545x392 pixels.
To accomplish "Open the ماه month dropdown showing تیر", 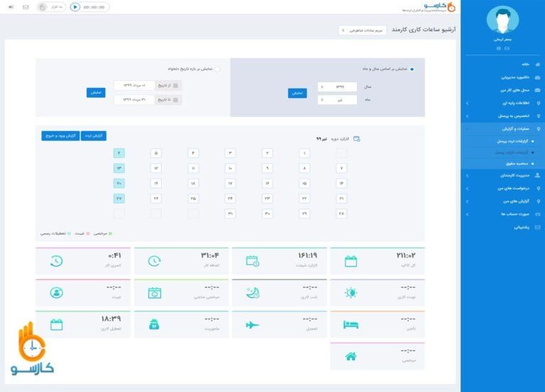I will pyautogui.click(x=337, y=100).
